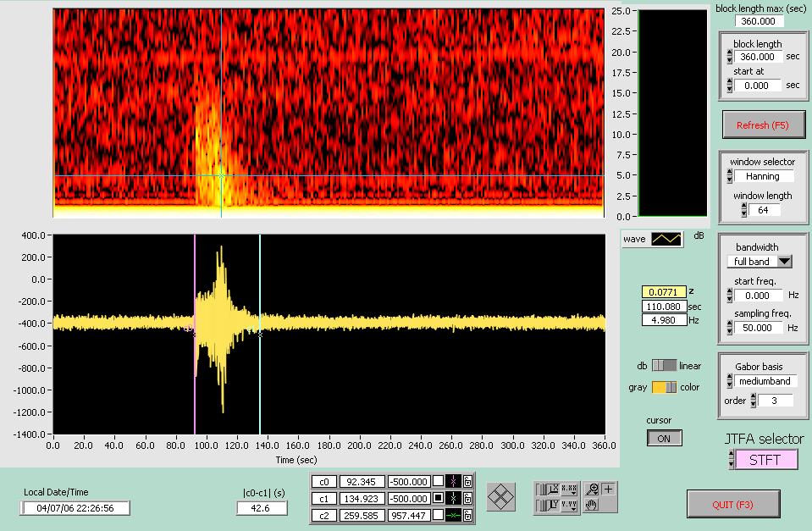Click the c2 X position 259.585 field
The image size is (812, 531).
tap(362, 516)
